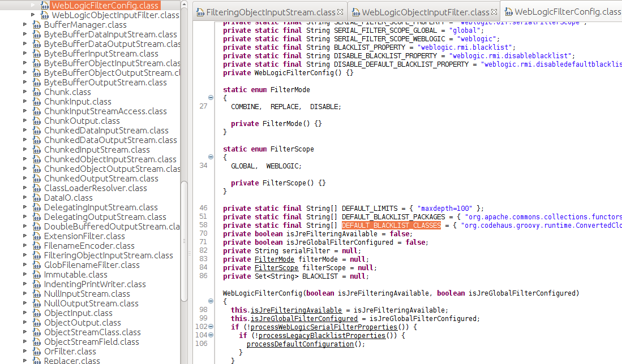Click the ChunkOutput.class file icon
Viewport: 622px width, 364px height.
37,121
